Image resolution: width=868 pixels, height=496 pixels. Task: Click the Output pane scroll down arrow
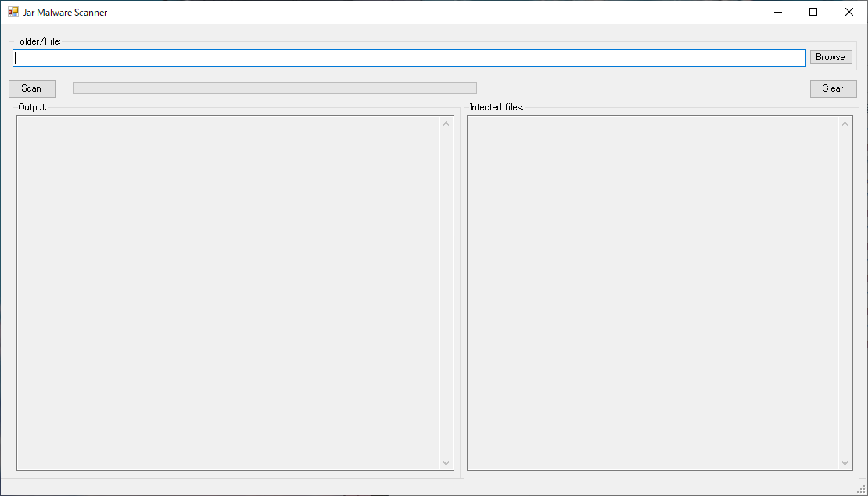pyautogui.click(x=447, y=463)
